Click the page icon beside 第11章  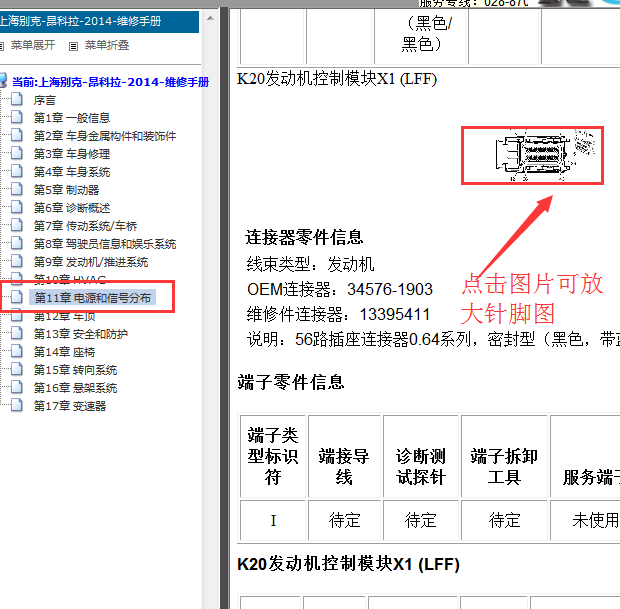click(17, 297)
